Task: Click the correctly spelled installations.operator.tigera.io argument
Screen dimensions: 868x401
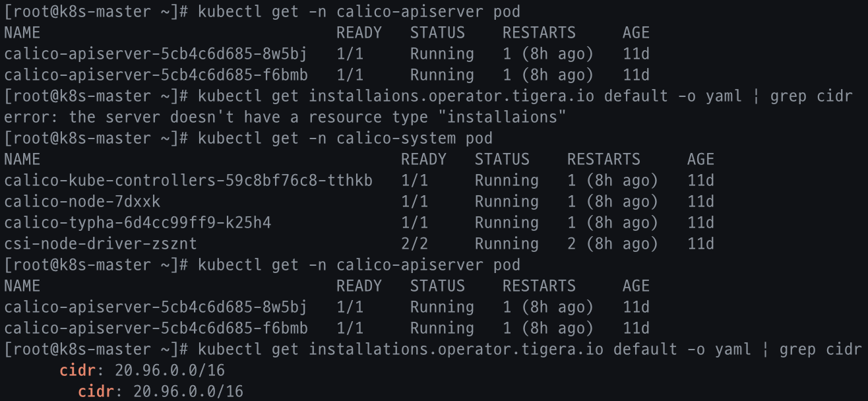Action: click(456, 350)
